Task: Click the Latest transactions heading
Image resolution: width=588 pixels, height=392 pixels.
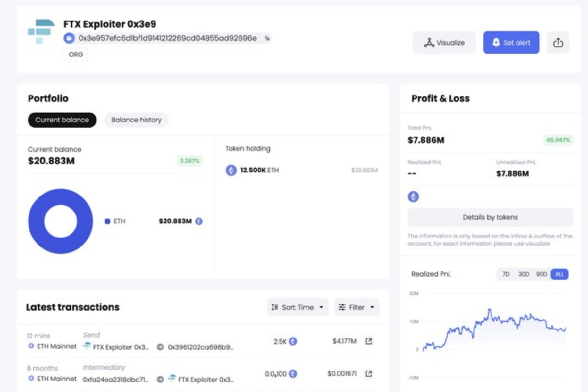Action: (73, 307)
